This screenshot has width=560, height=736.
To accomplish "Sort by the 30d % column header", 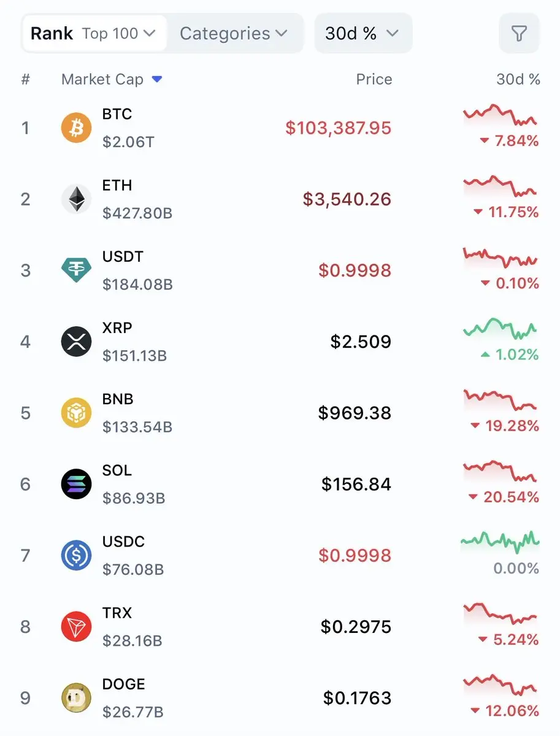I will (518, 79).
